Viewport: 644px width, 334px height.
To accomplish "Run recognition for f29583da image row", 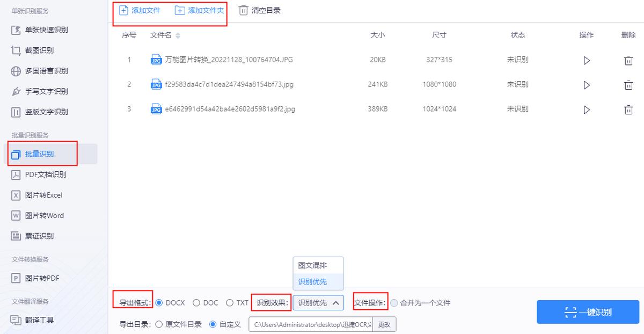I will click(x=587, y=84).
